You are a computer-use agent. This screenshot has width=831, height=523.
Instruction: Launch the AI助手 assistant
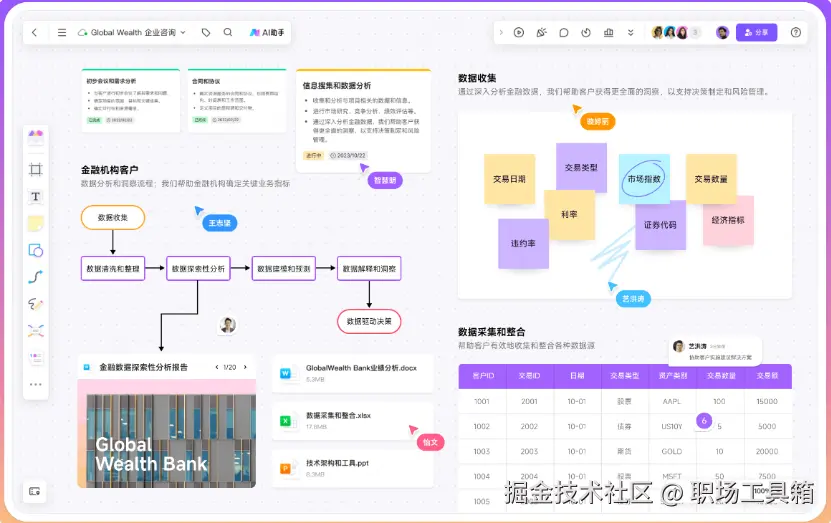267,32
